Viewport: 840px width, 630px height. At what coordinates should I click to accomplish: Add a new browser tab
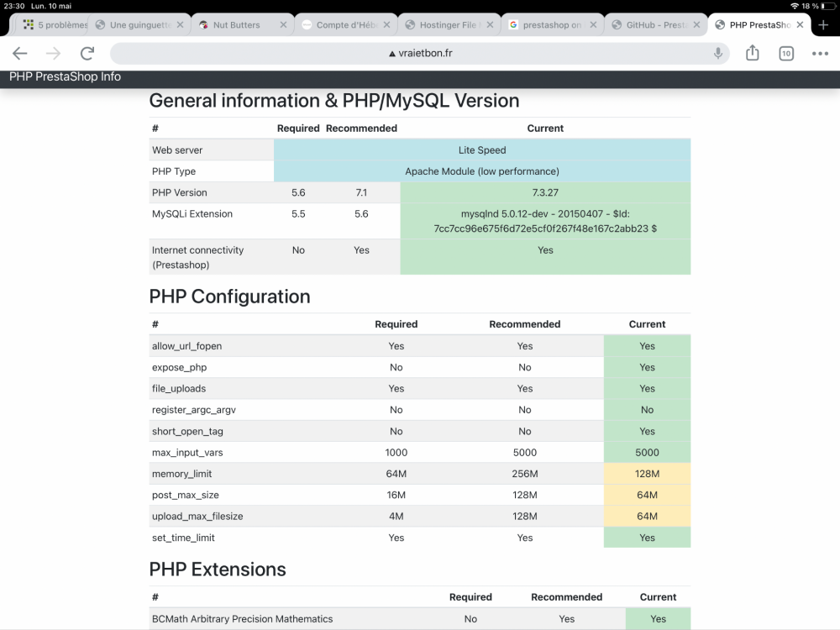click(823, 25)
